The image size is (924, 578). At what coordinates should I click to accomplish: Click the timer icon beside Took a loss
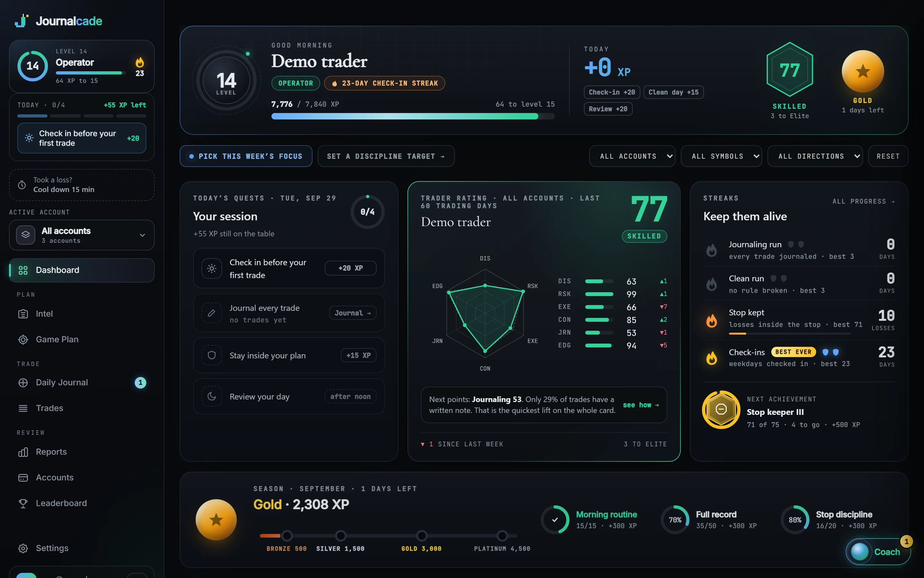[22, 185]
